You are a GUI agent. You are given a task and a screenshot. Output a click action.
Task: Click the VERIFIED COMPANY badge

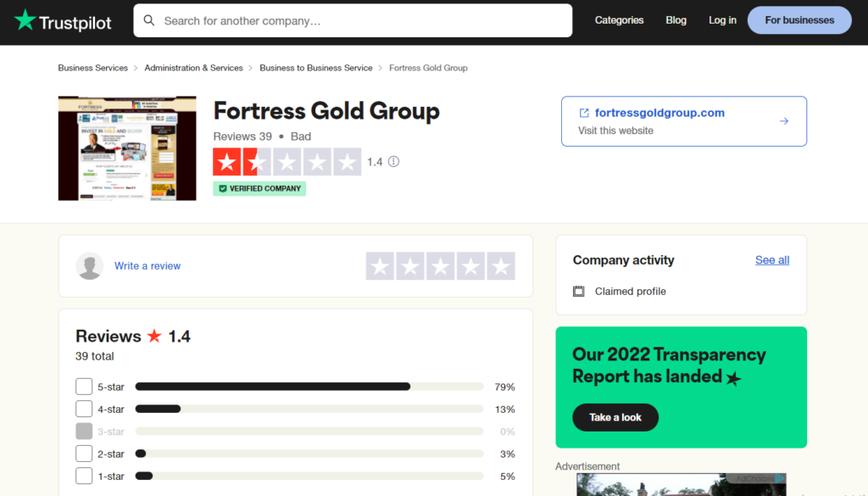coord(259,189)
